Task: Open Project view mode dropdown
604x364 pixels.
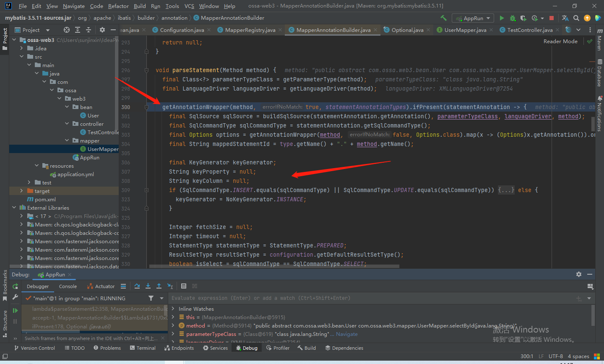Action: pyautogui.click(x=47, y=30)
